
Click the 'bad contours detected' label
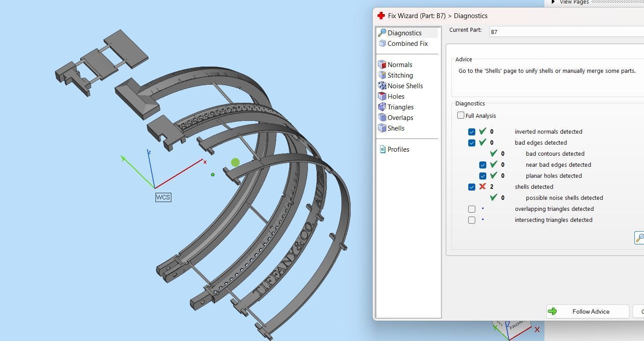coord(555,154)
